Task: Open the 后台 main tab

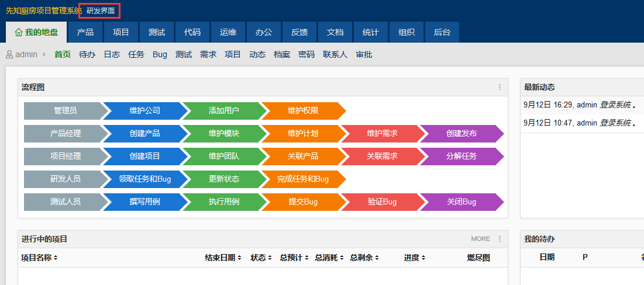Action: [442, 32]
